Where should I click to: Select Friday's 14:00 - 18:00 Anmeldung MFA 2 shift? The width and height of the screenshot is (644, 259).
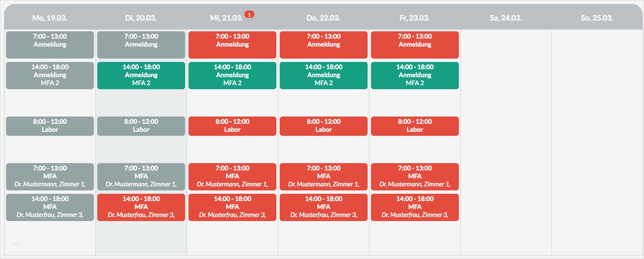(415, 76)
